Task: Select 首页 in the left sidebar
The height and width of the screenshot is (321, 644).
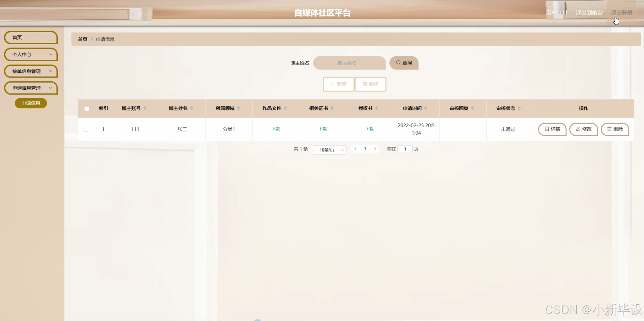Action: 31,37
